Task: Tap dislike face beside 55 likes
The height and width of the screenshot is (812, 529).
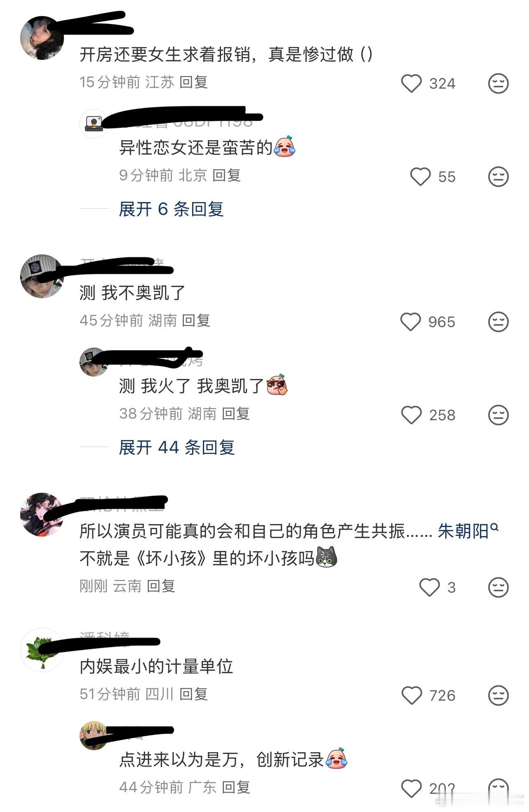Action: (x=498, y=177)
